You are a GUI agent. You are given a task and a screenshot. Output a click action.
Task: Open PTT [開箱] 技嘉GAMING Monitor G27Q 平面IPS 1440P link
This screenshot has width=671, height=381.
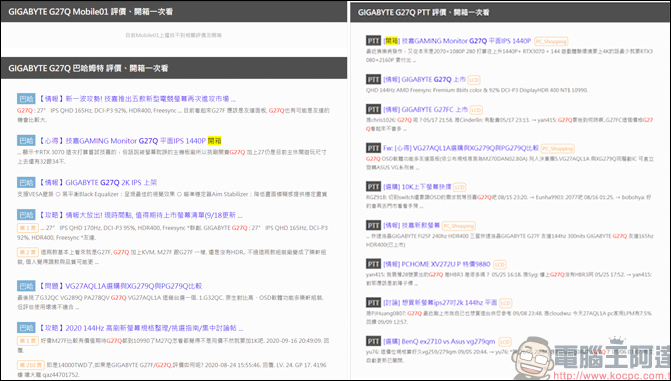point(457,41)
